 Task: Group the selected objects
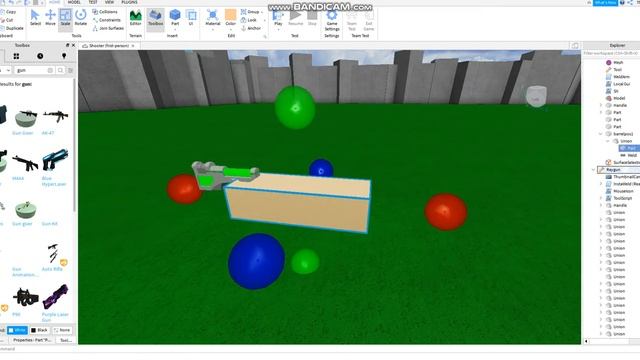(x=250, y=12)
